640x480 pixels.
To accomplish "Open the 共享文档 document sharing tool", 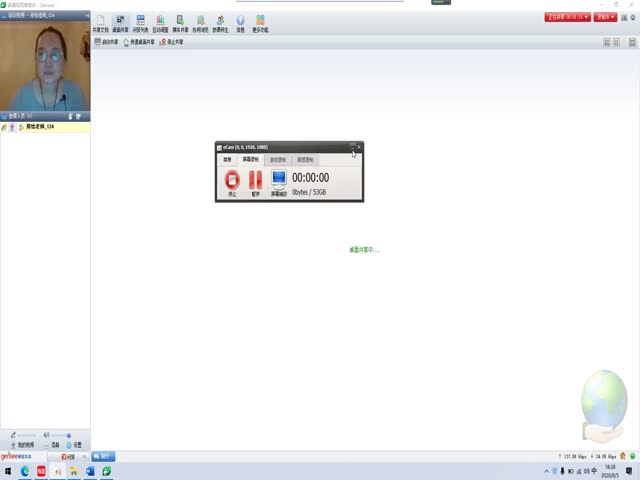I will (99, 23).
